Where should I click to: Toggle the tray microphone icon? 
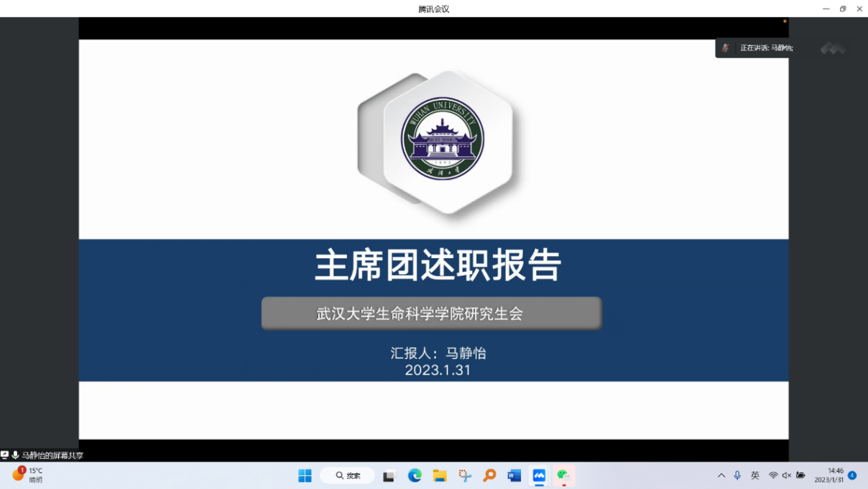737,475
